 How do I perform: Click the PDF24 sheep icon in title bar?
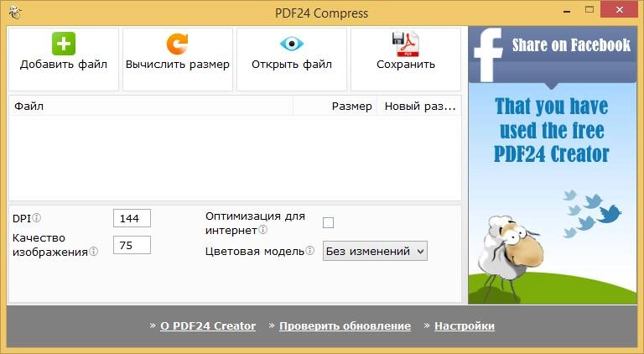tap(15, 13)
